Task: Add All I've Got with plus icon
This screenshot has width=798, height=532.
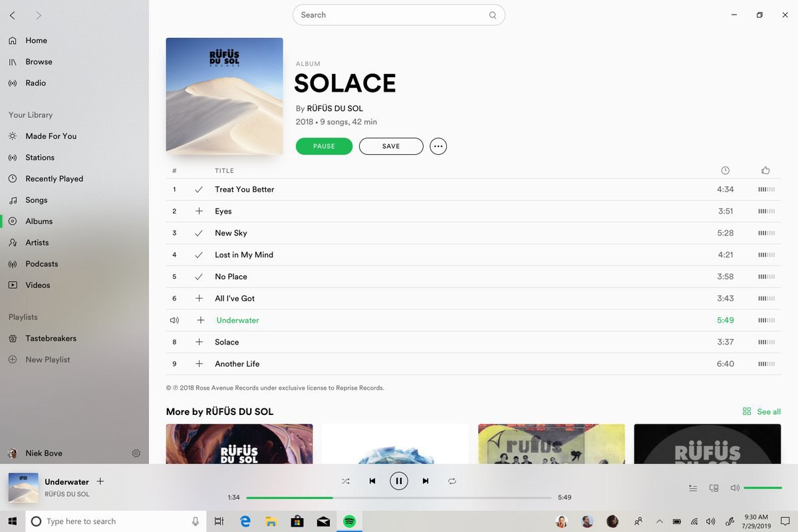Action: [199, 299]
